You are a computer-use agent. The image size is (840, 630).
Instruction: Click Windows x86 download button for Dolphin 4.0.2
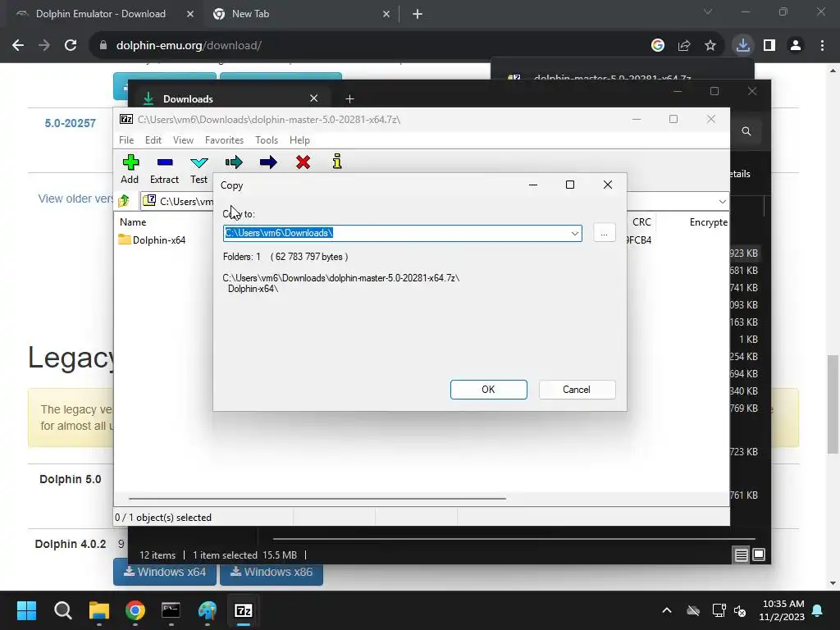[272, 572]
